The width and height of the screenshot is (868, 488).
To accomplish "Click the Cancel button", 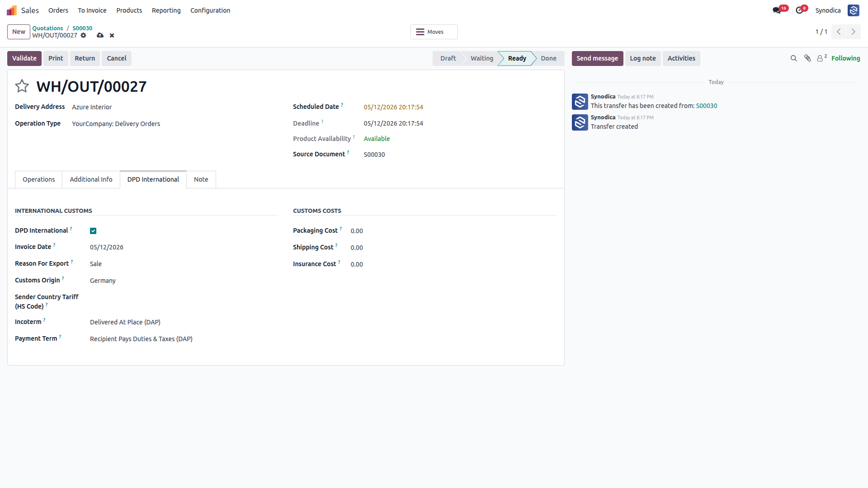I will (x=117, y=58).
